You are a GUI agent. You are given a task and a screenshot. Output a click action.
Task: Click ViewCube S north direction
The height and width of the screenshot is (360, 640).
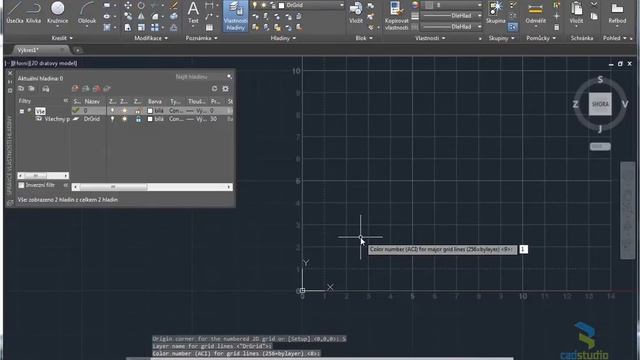point(600,79)
